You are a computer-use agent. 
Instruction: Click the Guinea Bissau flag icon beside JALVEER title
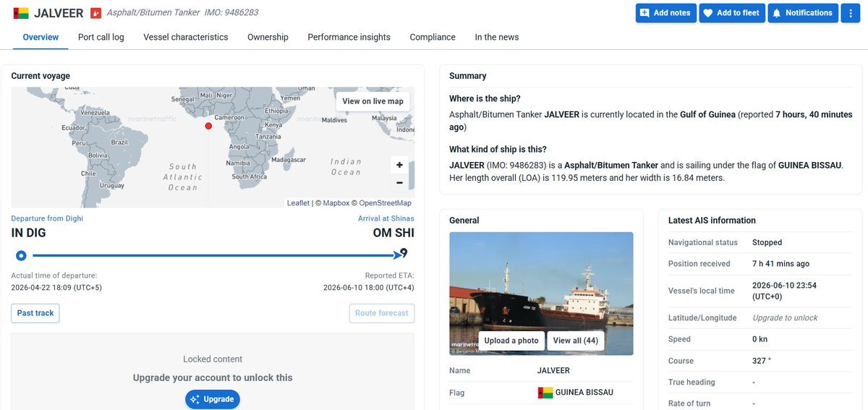21,13
